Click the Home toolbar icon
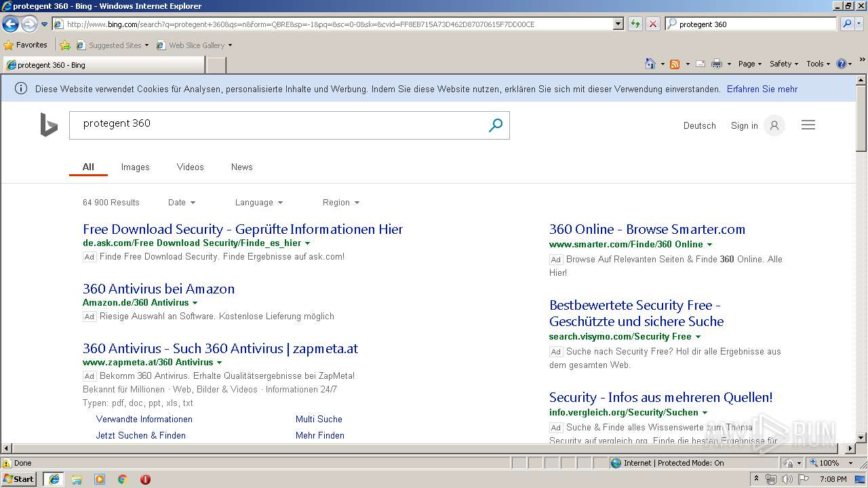 (x=650, y=64)
